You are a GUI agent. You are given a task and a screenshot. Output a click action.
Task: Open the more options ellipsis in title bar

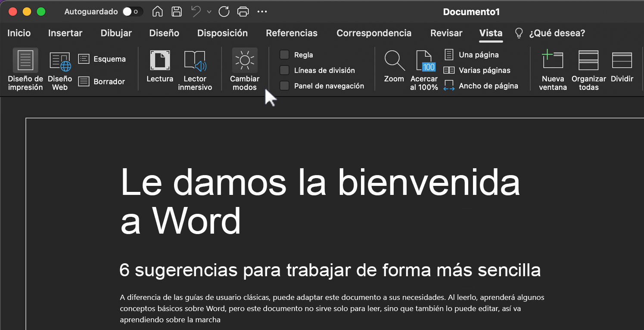click(262, 12)
